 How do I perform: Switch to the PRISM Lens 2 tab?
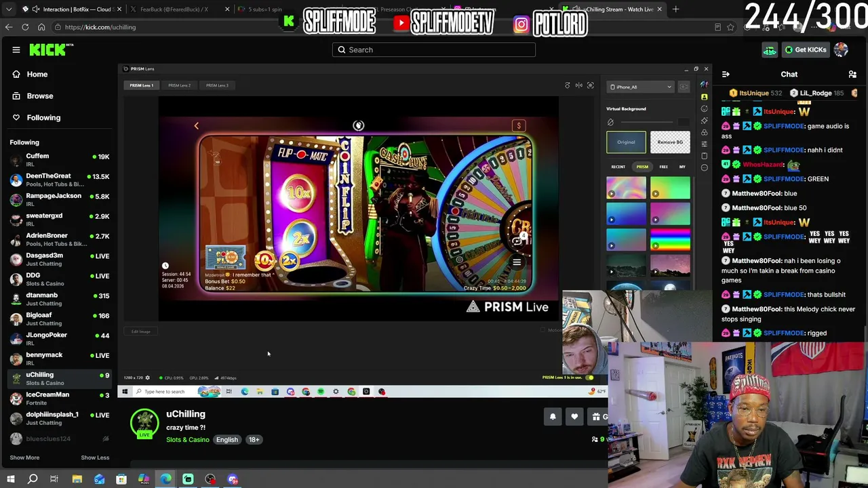click(180, 85)
